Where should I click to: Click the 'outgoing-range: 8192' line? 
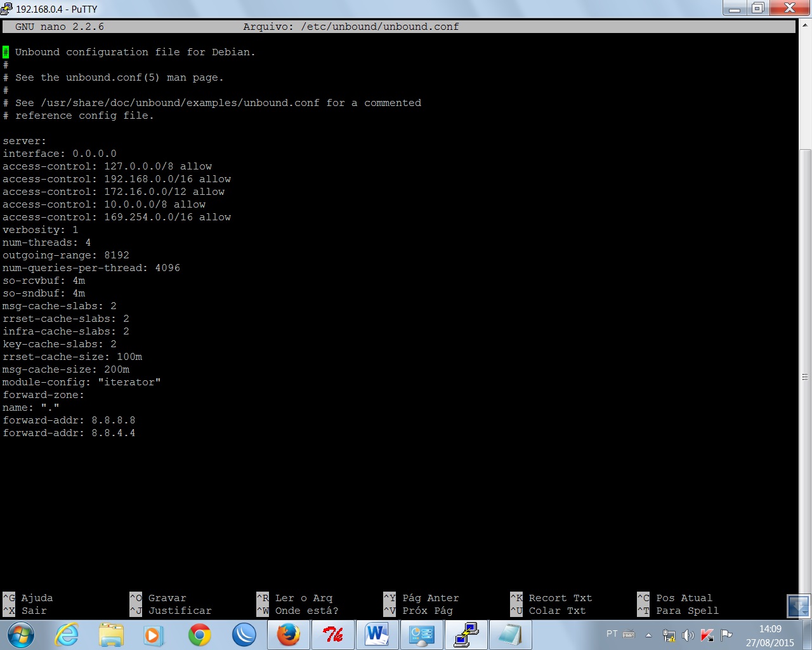(66, 255)
